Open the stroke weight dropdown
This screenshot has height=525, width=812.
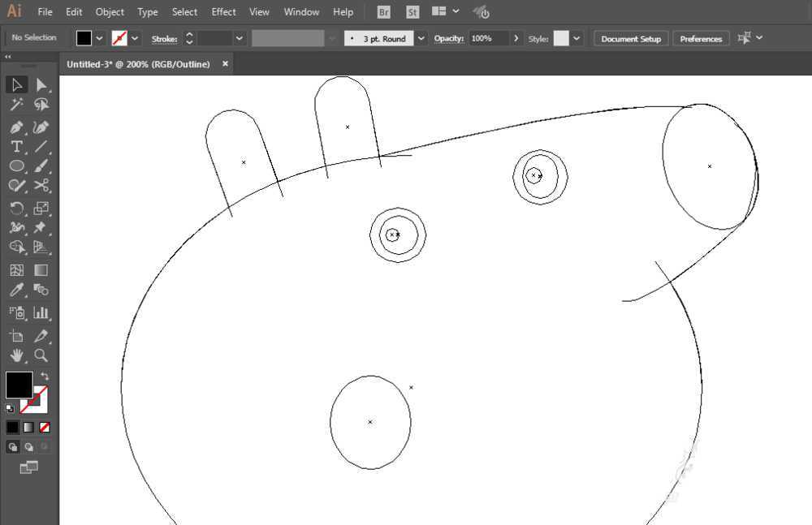[240, 38]
